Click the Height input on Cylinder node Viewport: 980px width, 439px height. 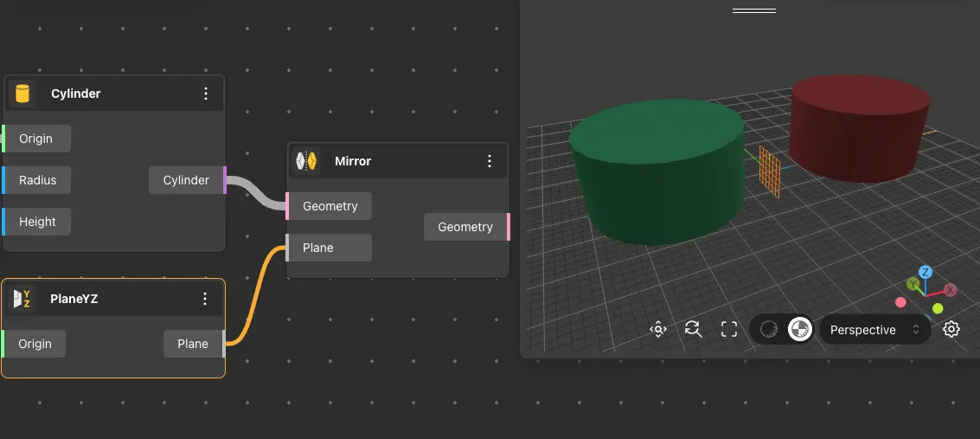click(37, 222)
